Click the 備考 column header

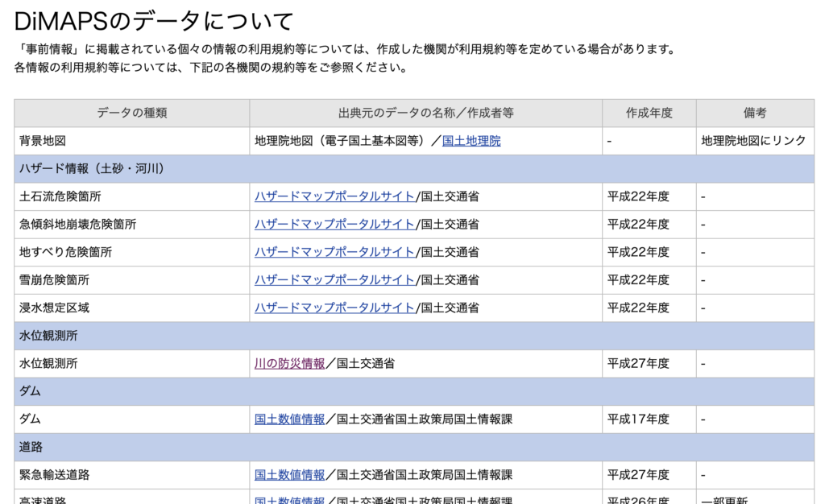coord(755,114)
